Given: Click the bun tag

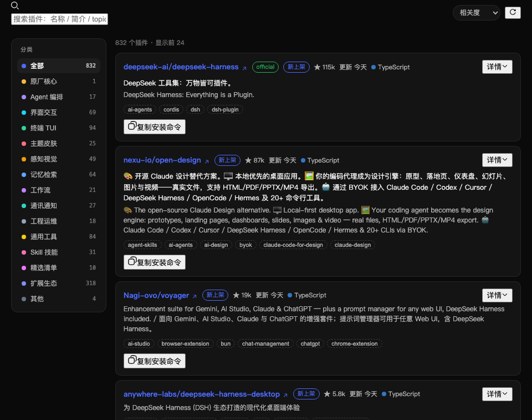Looking at the screenshot, I should pos(226,343).
